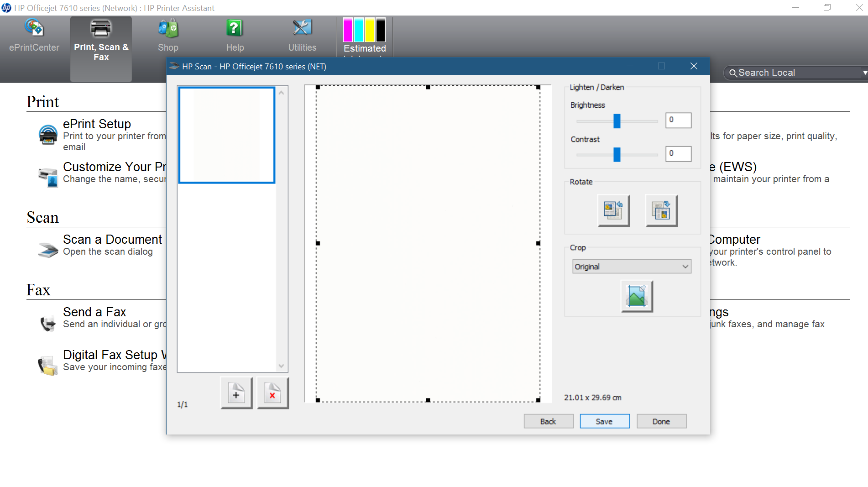The image size is (868, 487).
Task: Open the crop resize tool
Action: coord(637,296)
